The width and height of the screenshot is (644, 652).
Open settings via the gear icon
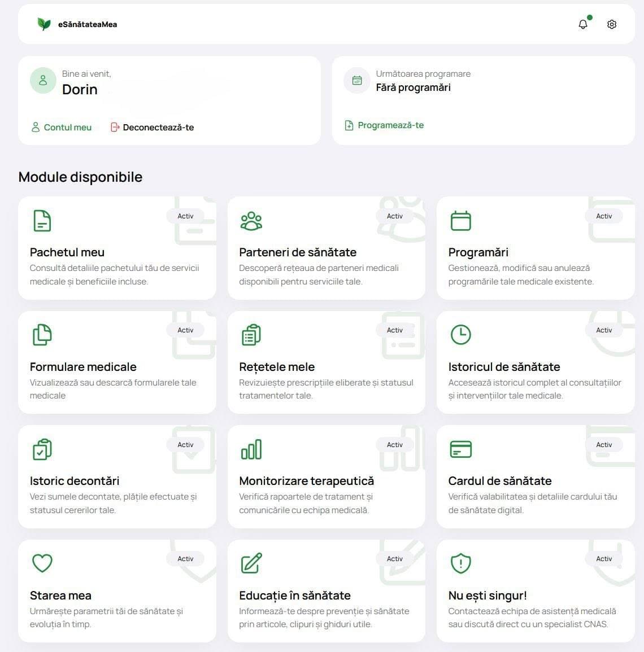click(x=612, y=24)
